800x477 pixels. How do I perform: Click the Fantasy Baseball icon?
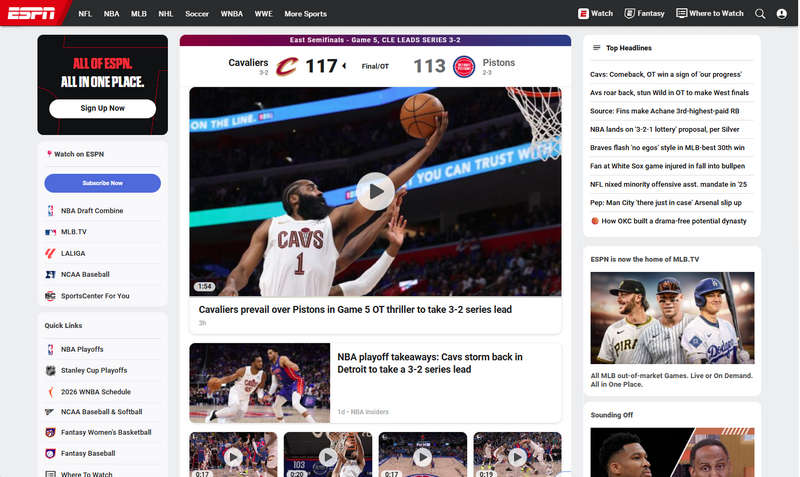pyautogui.click(x=50, y=454)
